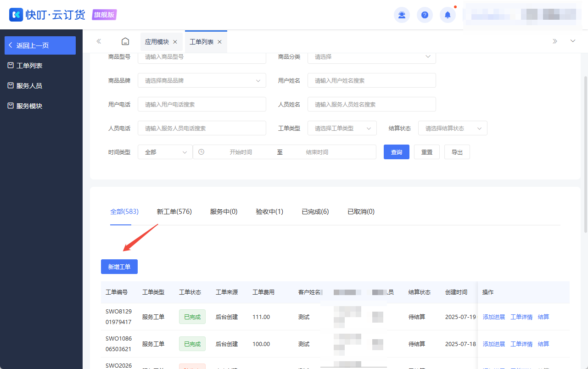Viewport: 588px width, 369px height.
Task: Click the 服务人员 sidebar icon
Action: 11,85
